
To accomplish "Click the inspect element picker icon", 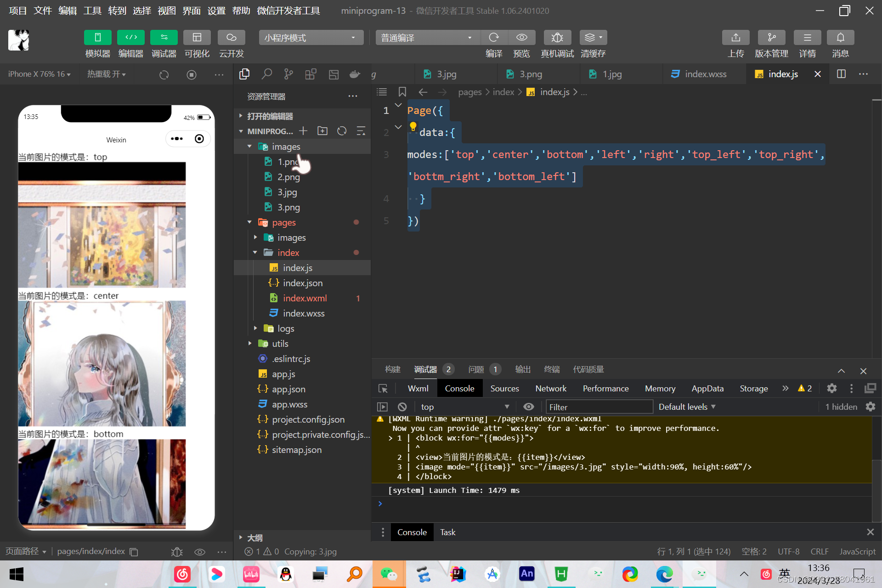I will click(x=383, y=389).
